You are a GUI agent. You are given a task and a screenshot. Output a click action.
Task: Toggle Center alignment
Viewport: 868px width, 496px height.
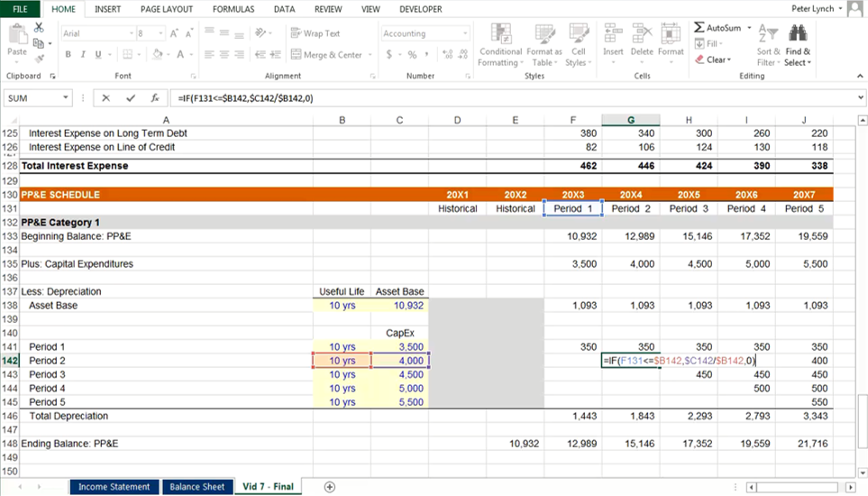(224, 54)
